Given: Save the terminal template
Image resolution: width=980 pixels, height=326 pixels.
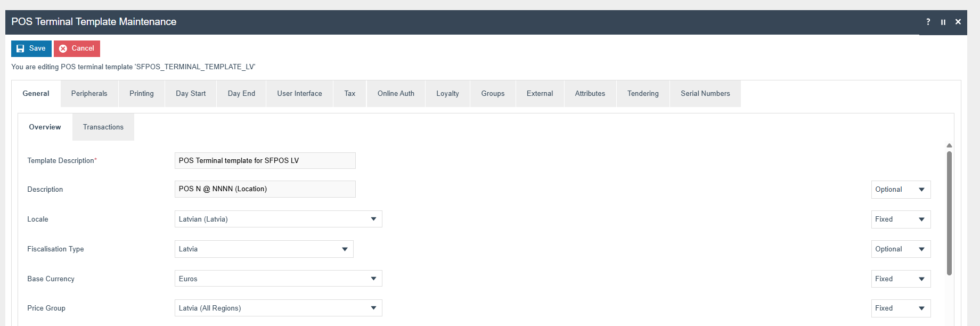Looking at the screenshot, I should pyautogui.click(x=31, y=48).
